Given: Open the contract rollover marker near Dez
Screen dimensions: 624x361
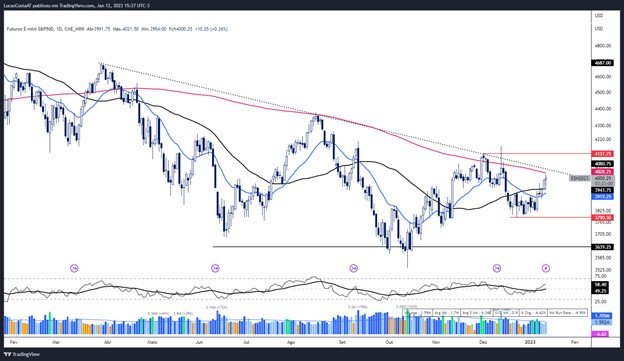Looking at the screenshot, I should point(497,269).
